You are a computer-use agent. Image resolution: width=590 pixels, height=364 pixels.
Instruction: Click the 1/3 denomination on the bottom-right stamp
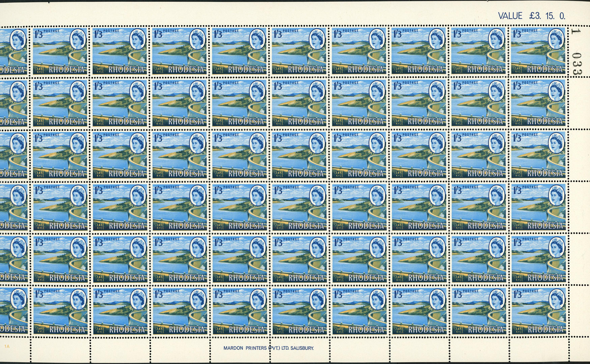point(517,294)
